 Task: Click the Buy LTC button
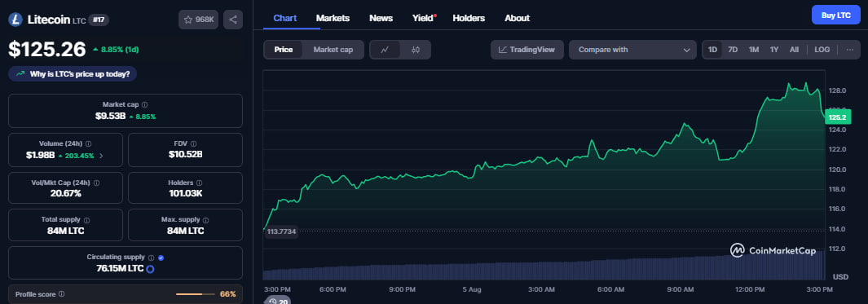tap(836, 15)
